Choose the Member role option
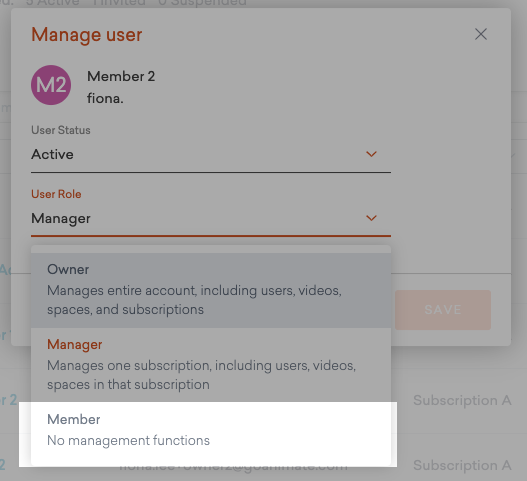The image size is (527, 481). coord(211,431)
